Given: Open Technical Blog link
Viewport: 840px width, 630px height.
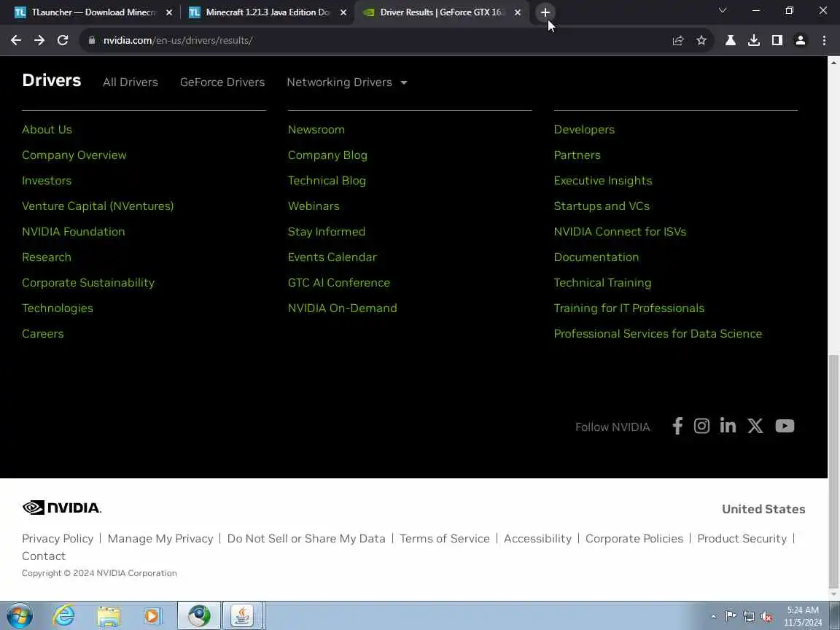Looking at the screenshot, I should 327,181.
